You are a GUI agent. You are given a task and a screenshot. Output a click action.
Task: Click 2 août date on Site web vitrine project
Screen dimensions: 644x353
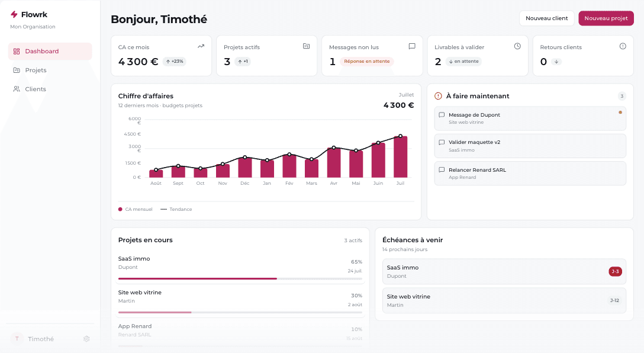tap(355, 304)
